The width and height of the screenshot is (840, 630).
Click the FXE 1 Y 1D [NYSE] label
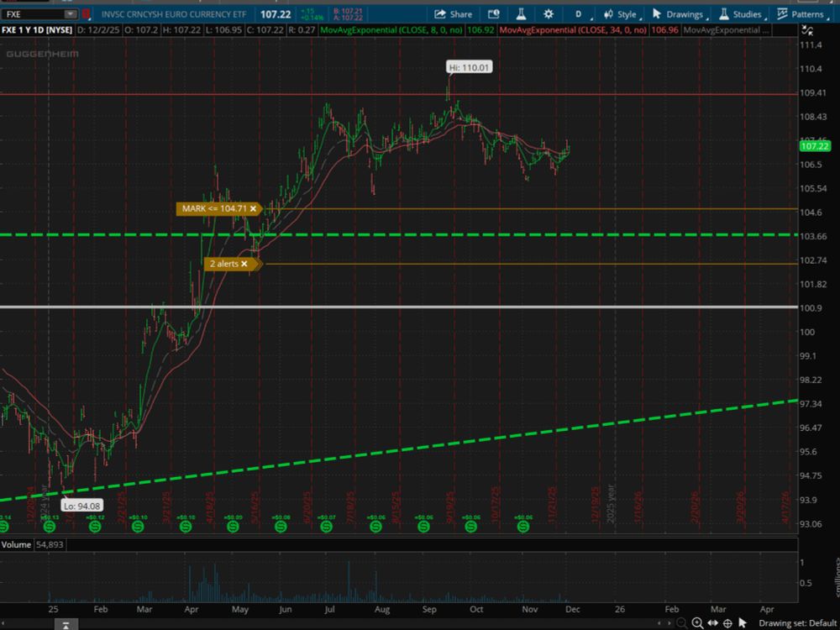37,30
